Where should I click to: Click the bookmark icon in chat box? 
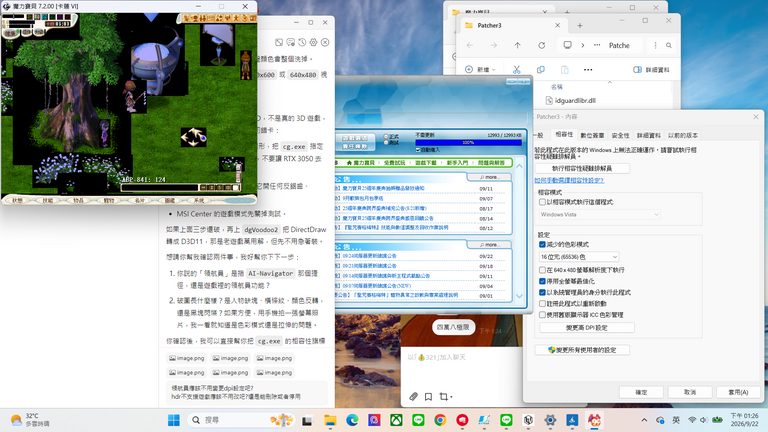click(x=428, y=396)
